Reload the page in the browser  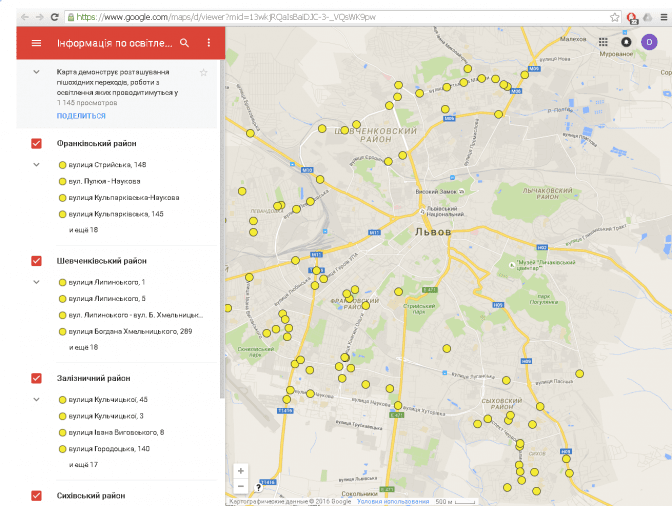[54, 17]
